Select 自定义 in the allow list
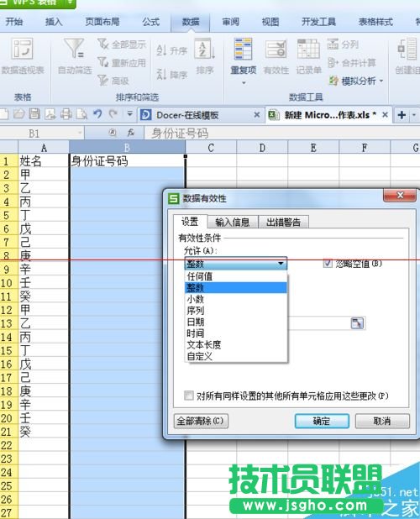420x519 pixels. tap(236, 356)
